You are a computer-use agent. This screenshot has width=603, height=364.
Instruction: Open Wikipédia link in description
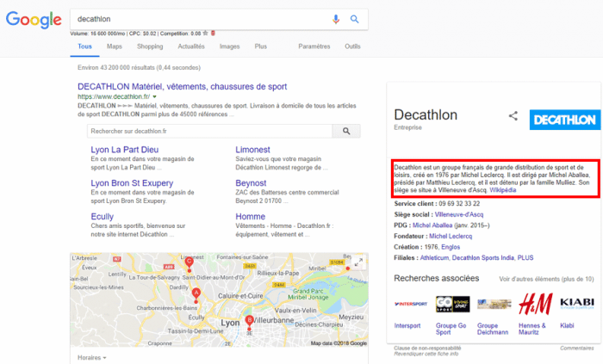pos(502,190)
